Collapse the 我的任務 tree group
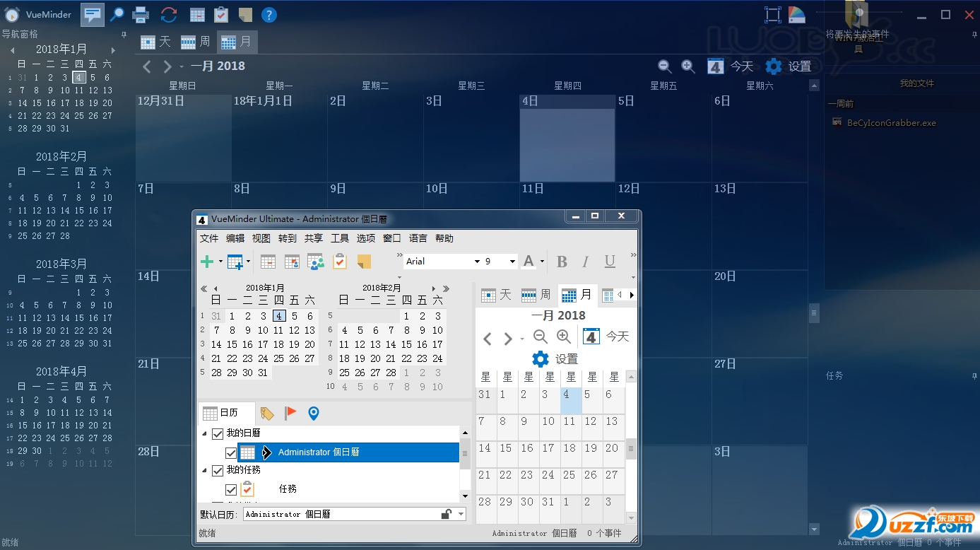The height and width of the screenshot is (550, 980). 205,470
